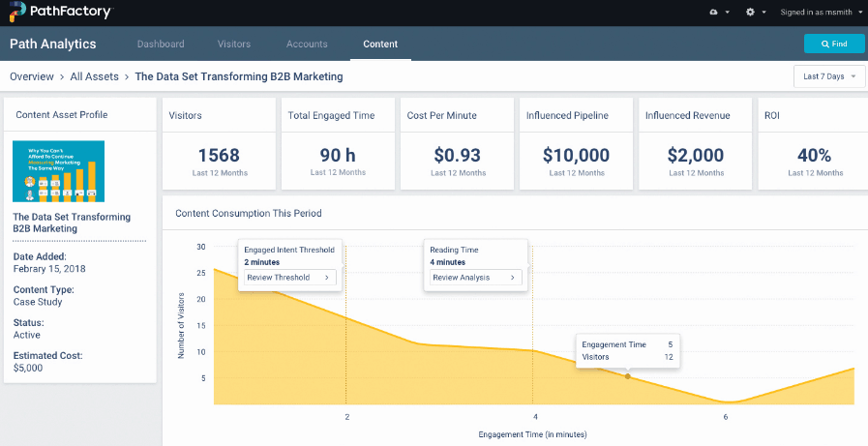Click the data point on the consumption chart

[627, 376]
